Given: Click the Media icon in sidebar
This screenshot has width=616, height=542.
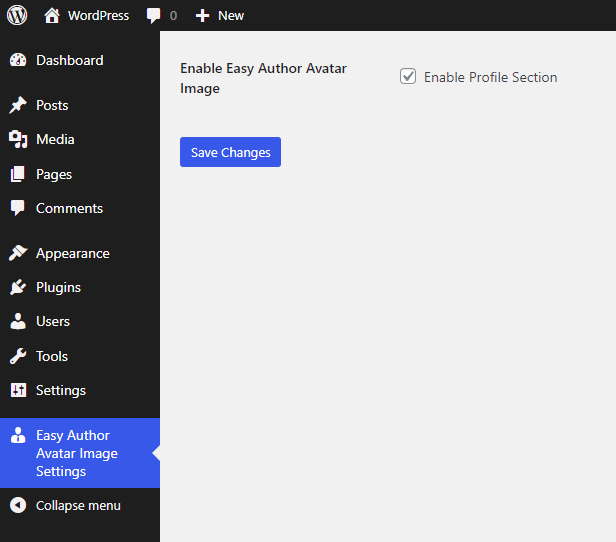Looking at the screenshot, I should 18,139.
